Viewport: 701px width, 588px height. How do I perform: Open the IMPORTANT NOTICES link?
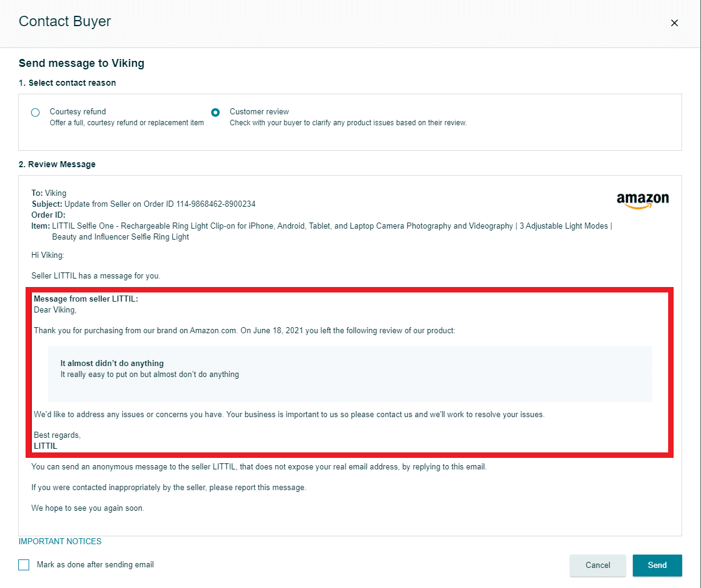pyautogui.click(x=60, y=542)
